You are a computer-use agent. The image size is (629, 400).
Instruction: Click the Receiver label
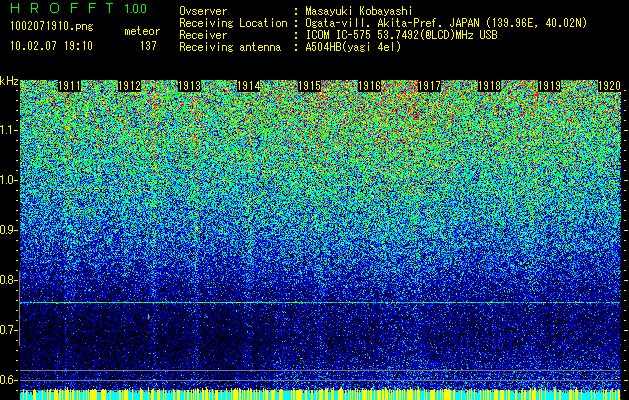click(x=203, y=35)
